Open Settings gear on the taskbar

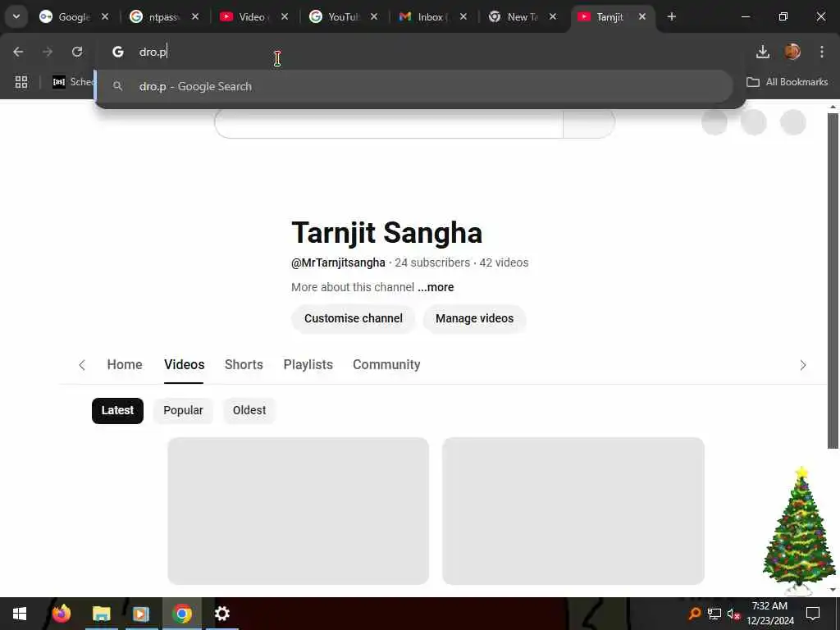tap(221, 614)
